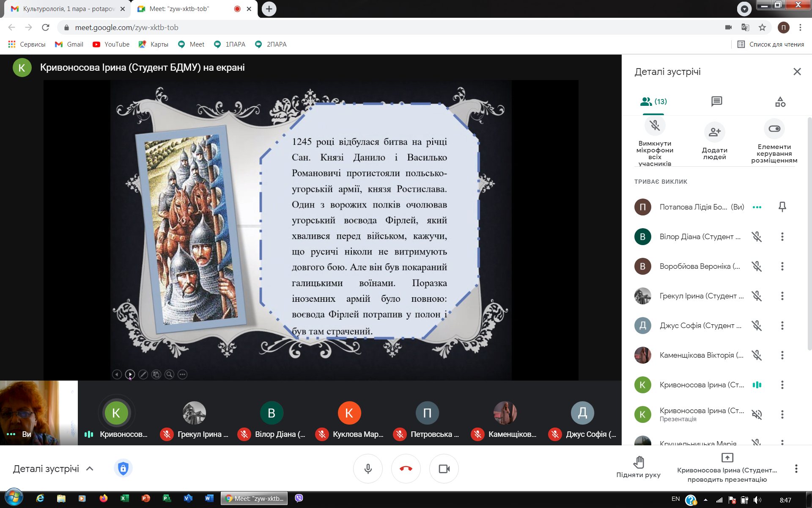Open Excel from the taskbar
This screenshot has width=812, height=508.
pos(124,498)
